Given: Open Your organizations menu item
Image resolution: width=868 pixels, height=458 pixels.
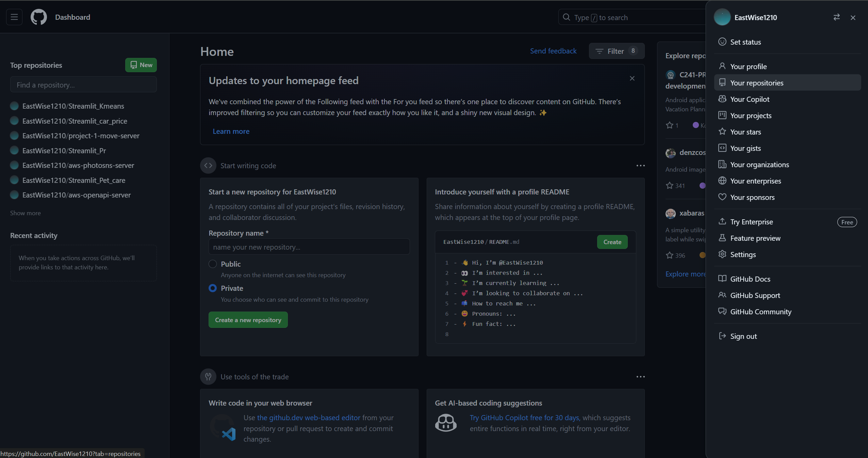Looking at the screenshot, I should pyautogui.click(x=787, y=164).
